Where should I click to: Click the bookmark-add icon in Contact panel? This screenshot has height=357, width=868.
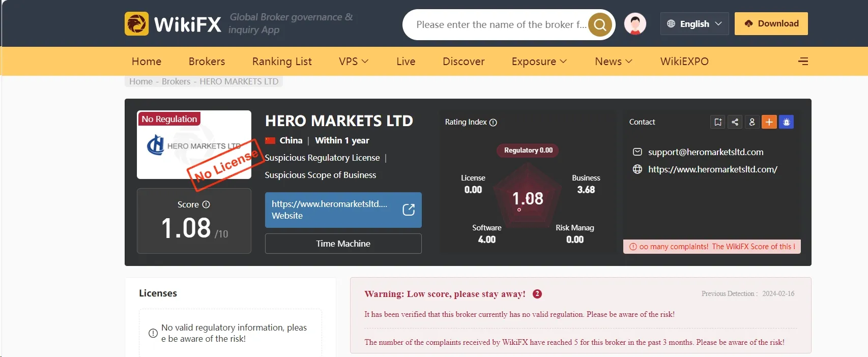point(718,122)
